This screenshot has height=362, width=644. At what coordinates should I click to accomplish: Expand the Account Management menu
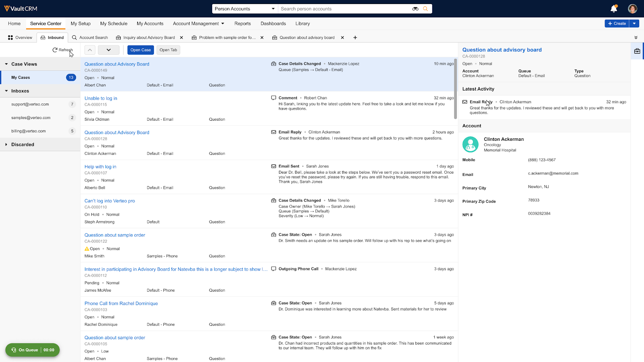(198, 24)
